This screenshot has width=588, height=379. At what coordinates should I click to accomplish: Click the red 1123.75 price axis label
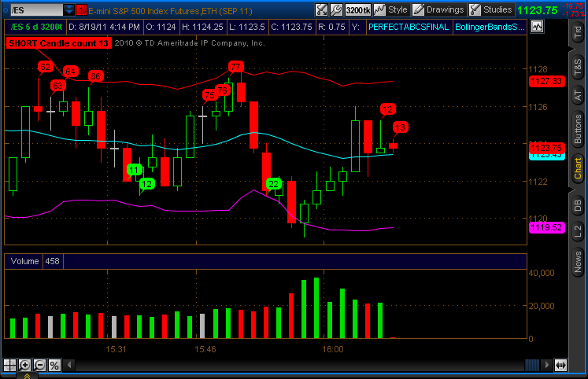546,148
